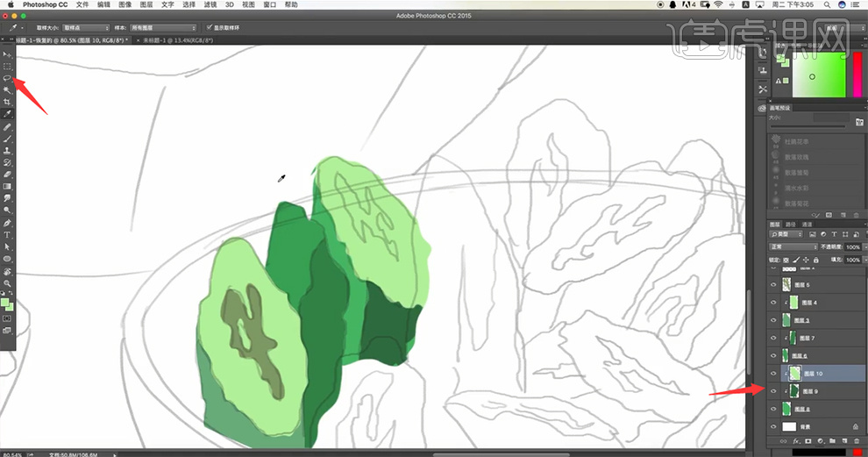Open the sample size 取样点 dropdown
The image size is (868, 457).
86,28
